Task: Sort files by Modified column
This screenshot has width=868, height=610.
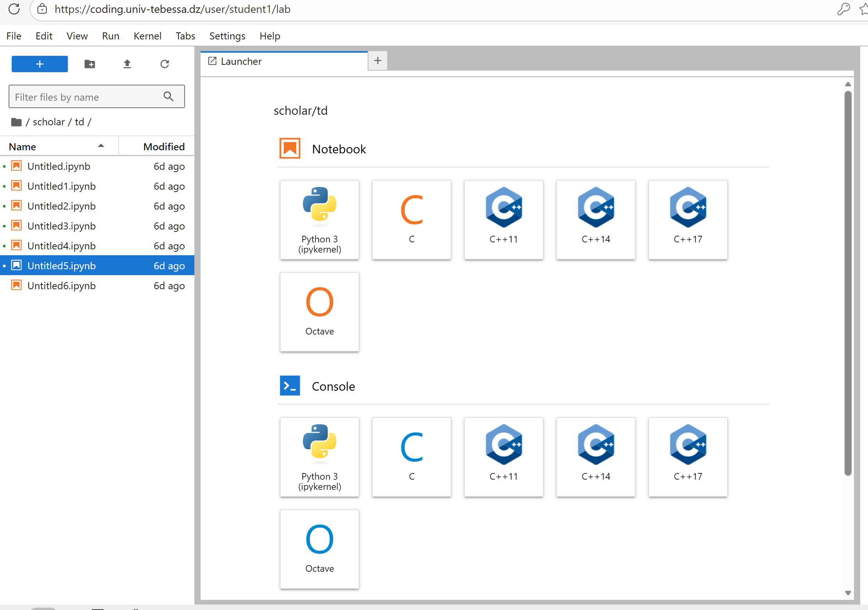Action: pyautogui.click(x=164, y=147)
